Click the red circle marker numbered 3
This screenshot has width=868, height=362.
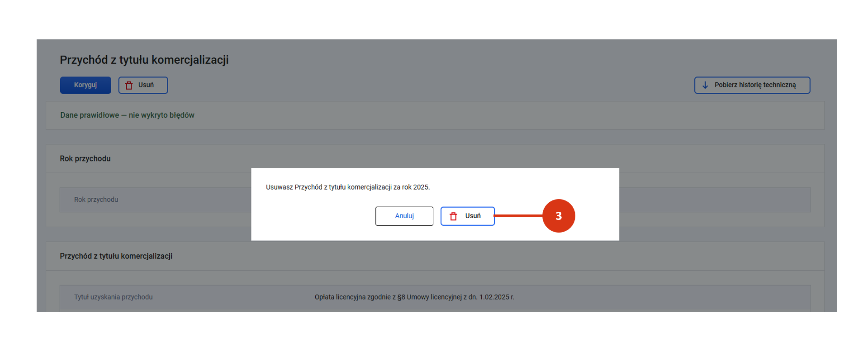tap(558, 216)
